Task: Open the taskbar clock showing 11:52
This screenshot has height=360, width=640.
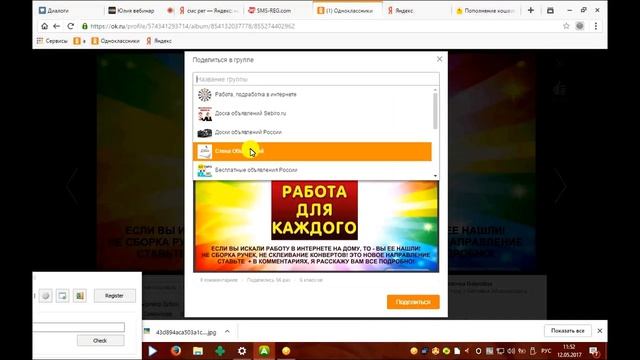Action: coord(569,351)
